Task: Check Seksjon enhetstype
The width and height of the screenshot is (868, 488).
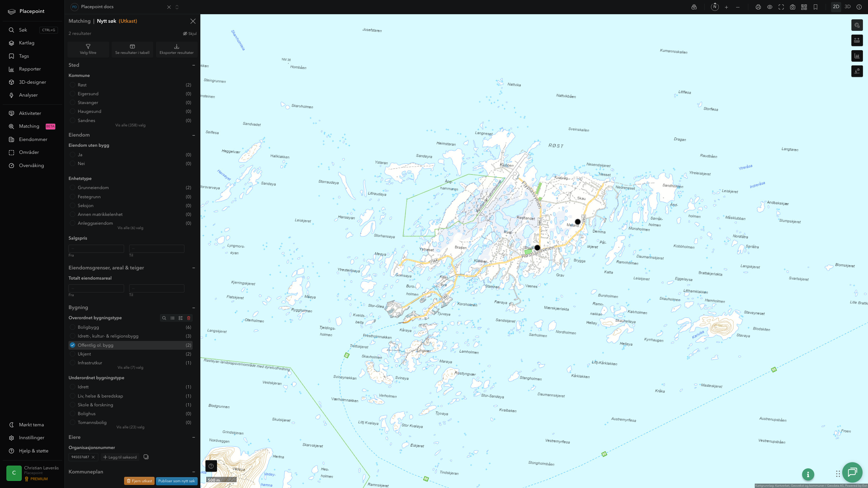Action: pos(73,206)
